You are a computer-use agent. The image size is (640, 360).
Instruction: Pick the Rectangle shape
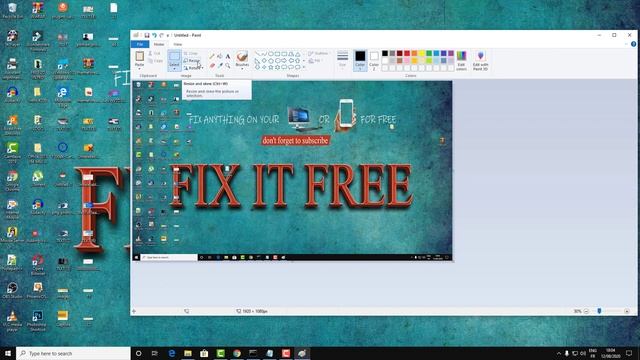click(278, 53)
